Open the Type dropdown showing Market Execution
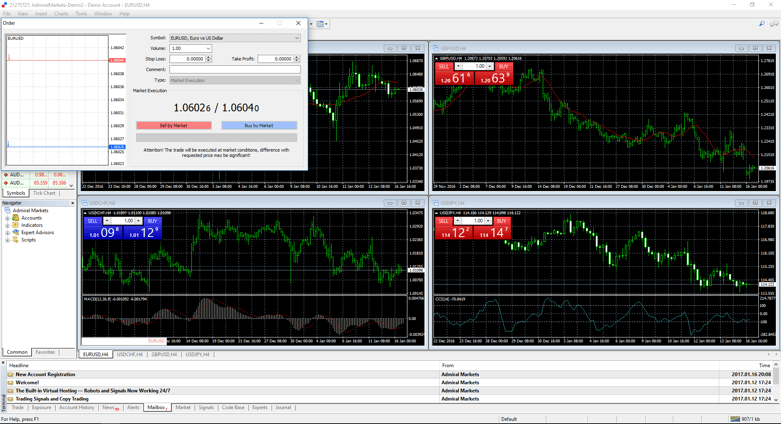The height and width of the screenshot is (424, 781). tap(235, 80)
